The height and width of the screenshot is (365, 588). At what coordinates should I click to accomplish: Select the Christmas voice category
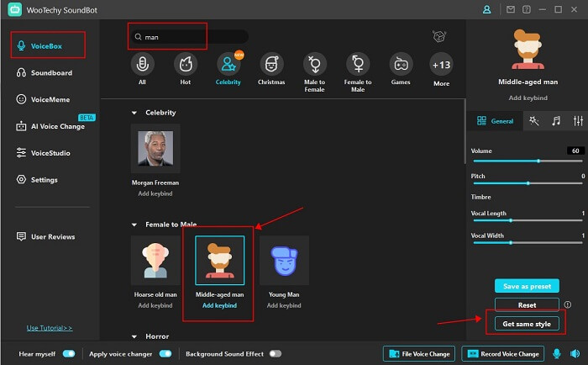[x=270, y=66]
